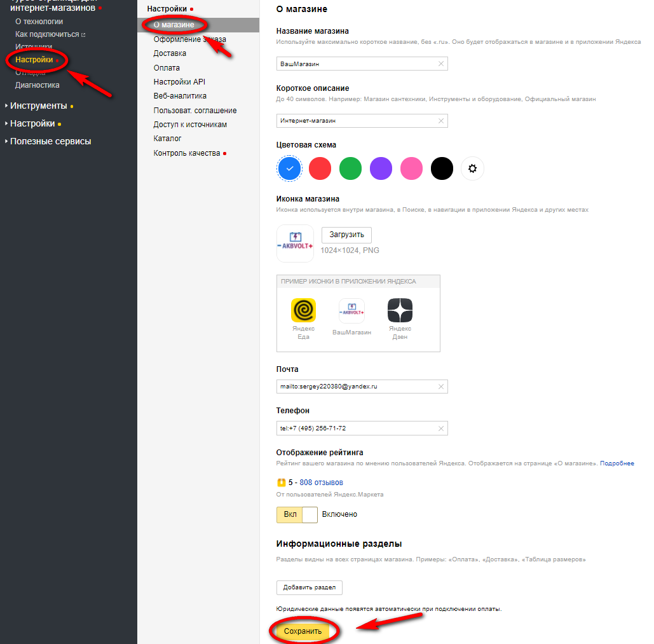Open custom color scheme gear icon

[472, 168]
